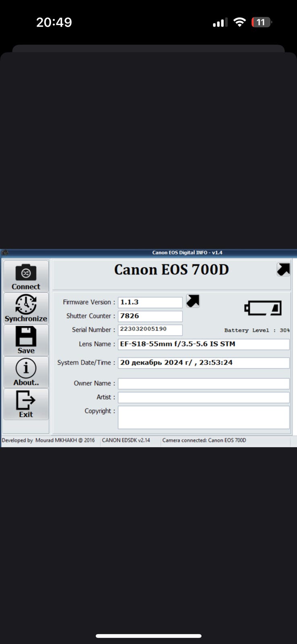The image size is (297, 644).
Task: Tap the phone clock showing 20:49
Action: (x=54, y=22)
